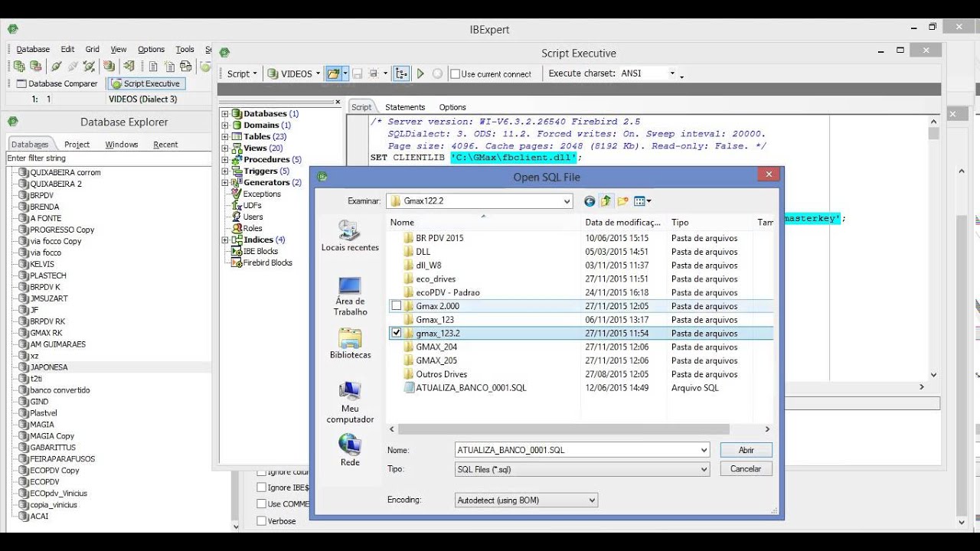980x551 pixels.
Task: Open the Examinar folder dropdown
Action: tap(567, 201)
